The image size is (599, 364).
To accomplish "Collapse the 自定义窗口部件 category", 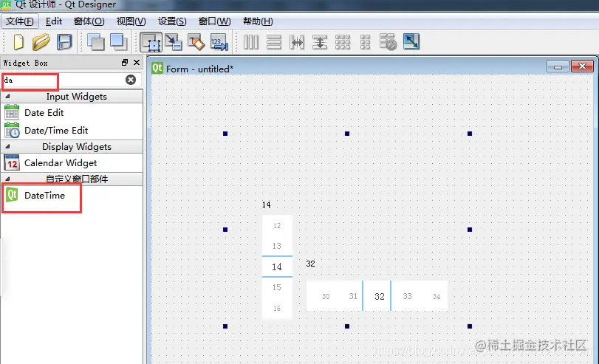I will click(x=7, y=179).
